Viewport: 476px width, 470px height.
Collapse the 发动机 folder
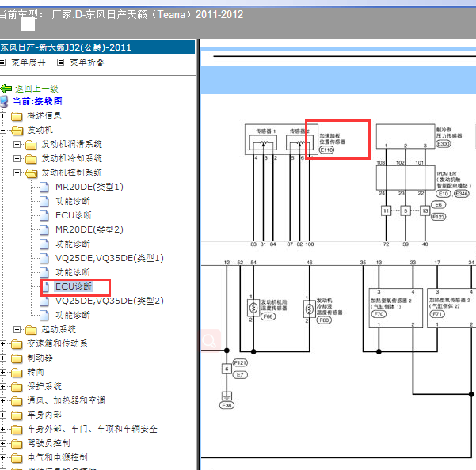click(x=2, y=130)
